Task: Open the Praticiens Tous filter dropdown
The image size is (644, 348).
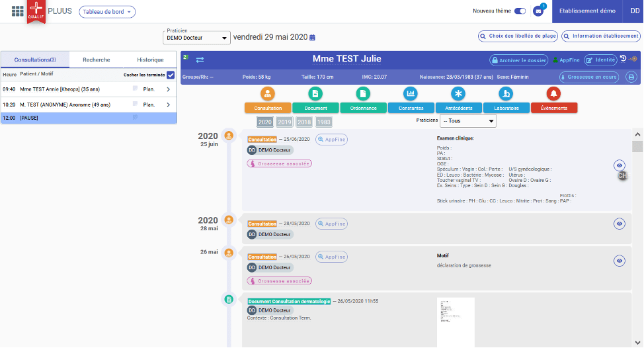Action: click(467, 121)
